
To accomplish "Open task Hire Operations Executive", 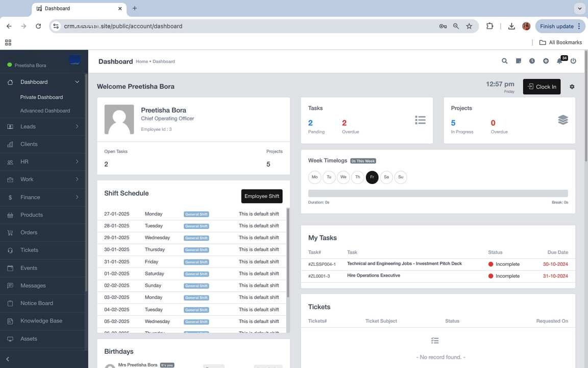I will [x=374, y=275].
